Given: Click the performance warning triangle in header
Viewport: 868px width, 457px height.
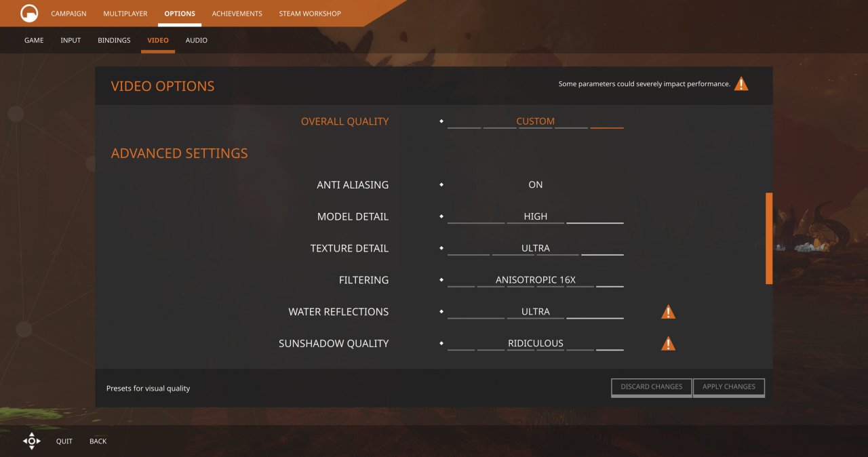Looking at the screenshot, I should 741,84.
